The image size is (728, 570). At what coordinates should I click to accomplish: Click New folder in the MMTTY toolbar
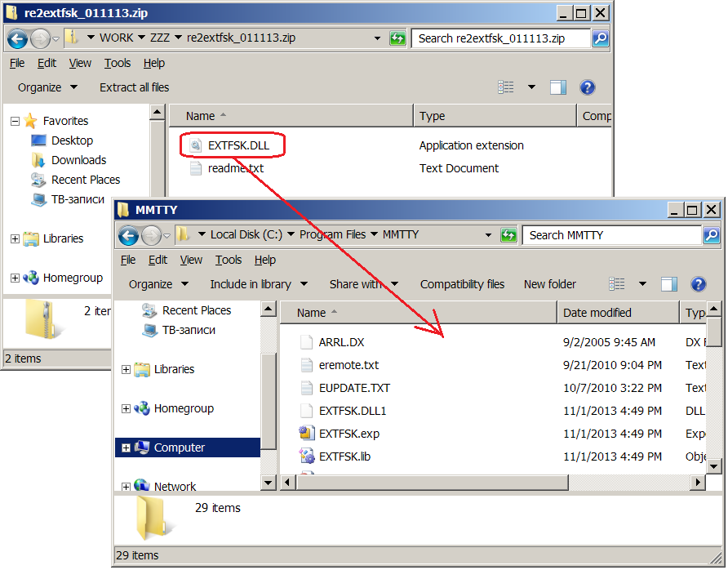550,284
